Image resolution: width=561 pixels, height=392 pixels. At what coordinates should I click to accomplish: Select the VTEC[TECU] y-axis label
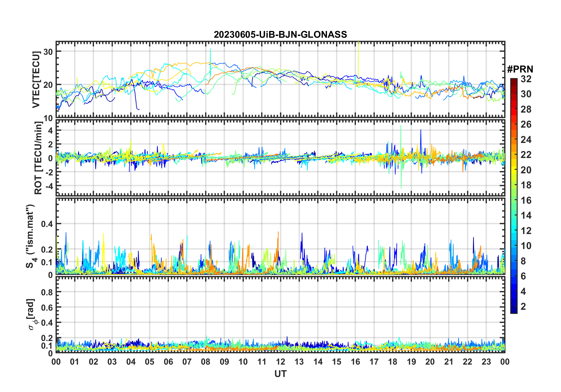point(36,80)
